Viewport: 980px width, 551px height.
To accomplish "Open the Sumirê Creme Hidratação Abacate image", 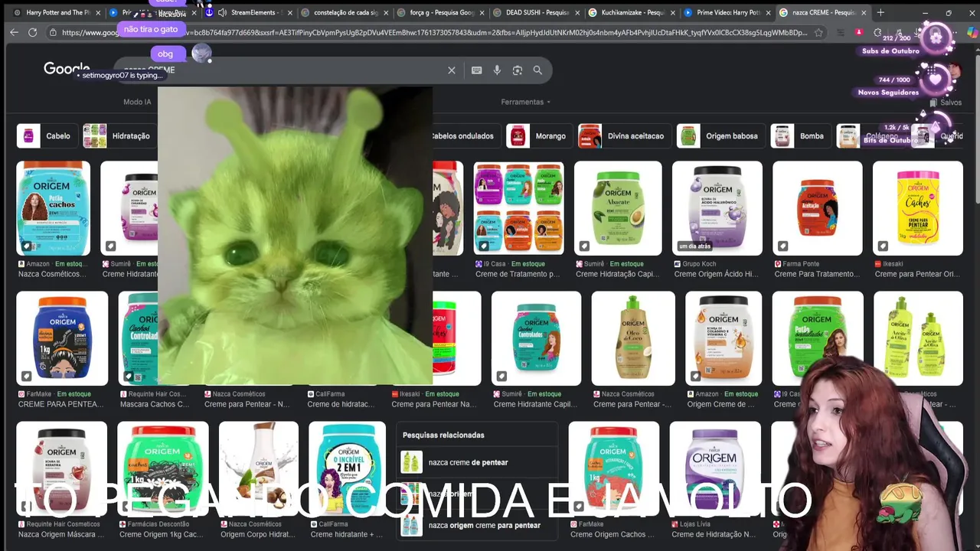I will (618, 208).
